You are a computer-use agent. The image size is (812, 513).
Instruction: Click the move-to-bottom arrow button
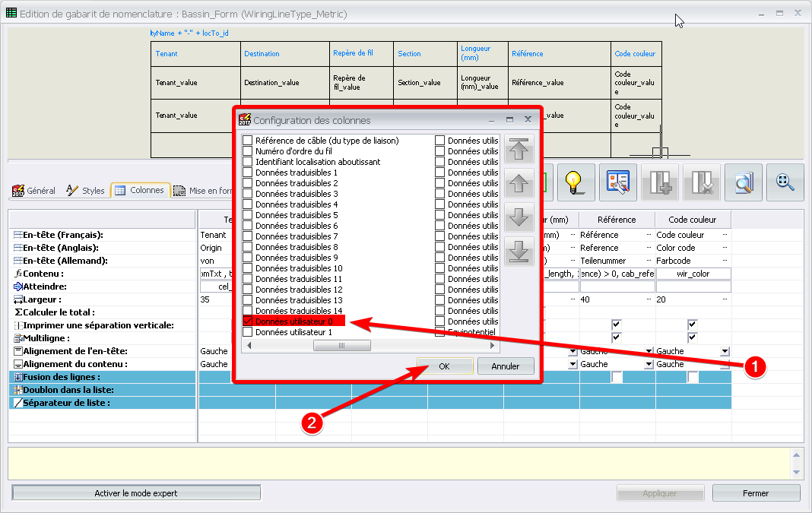(x=519, y=252)
